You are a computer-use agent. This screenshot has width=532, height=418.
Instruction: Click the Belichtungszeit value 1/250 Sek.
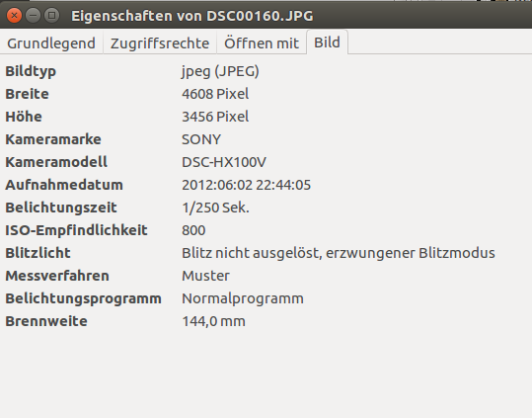(215, 208)
